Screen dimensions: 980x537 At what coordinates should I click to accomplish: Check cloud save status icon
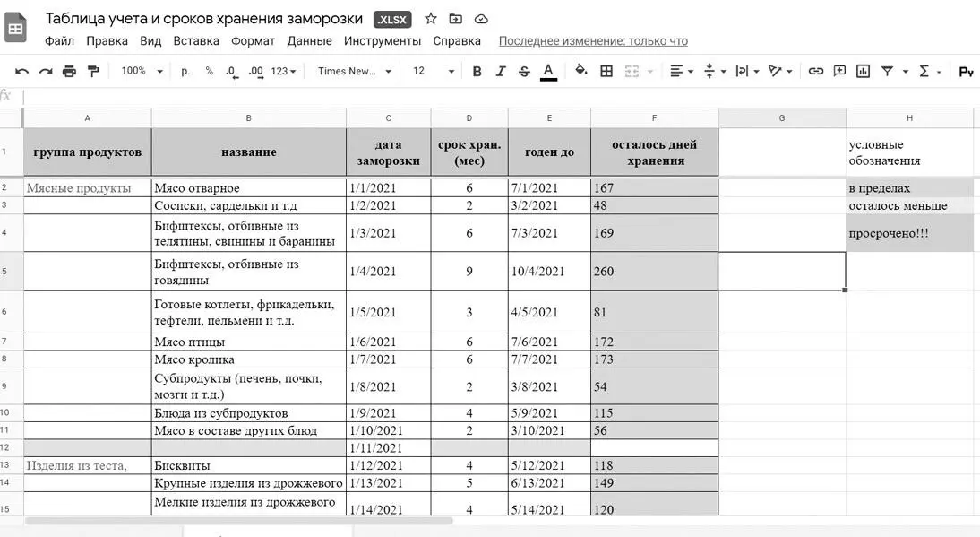tap(481, 19)
